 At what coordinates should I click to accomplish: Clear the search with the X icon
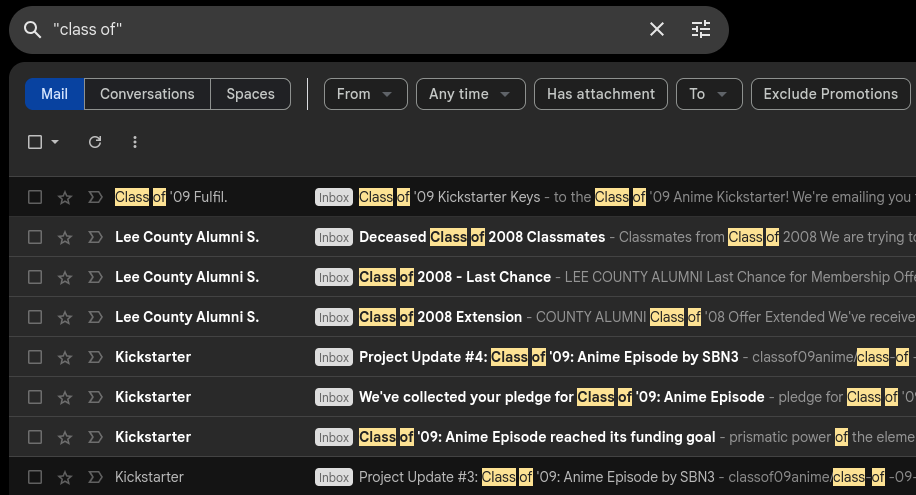[657, 30]
